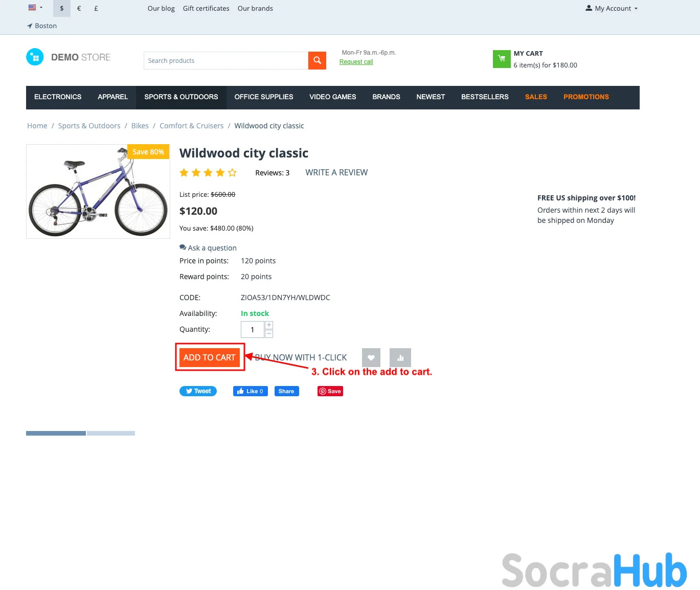
Task: Add product to wishlist with heart icon
Action: click(x=371, y=357)
